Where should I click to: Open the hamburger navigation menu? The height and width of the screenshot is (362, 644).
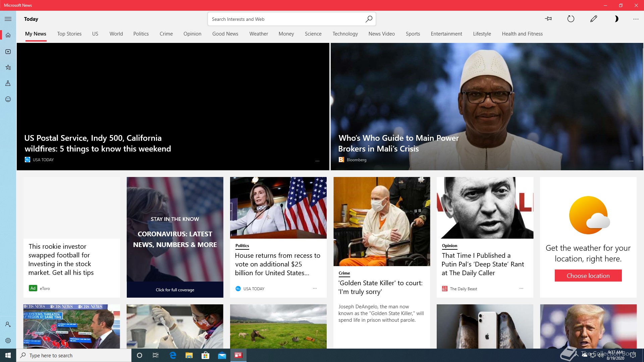tap(8, 19)
